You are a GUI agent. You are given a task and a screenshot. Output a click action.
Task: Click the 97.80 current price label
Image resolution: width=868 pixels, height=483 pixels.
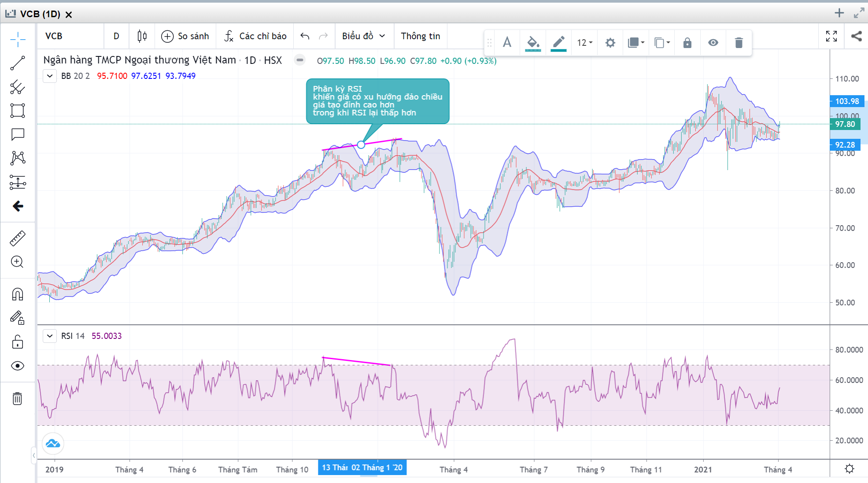pyautogui.click(x=845, y=124)
